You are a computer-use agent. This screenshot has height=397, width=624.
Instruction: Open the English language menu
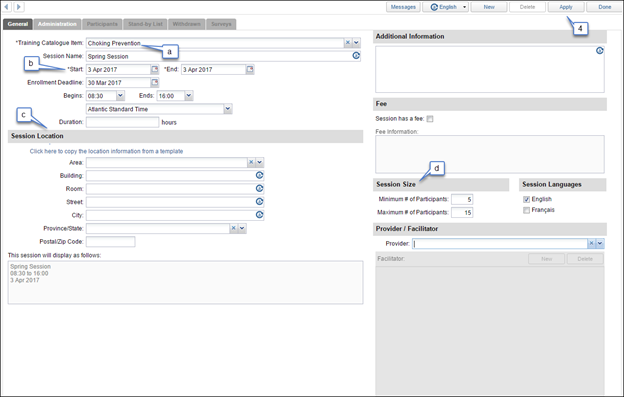tap(445, 7)
